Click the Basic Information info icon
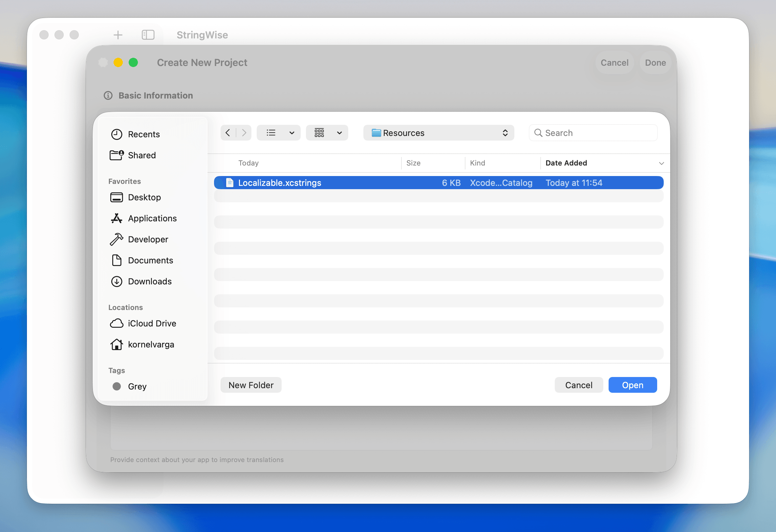 [108, 96]
